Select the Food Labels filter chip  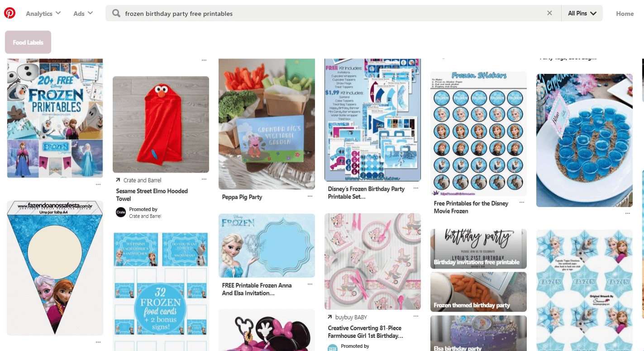[x=28, y=42]
